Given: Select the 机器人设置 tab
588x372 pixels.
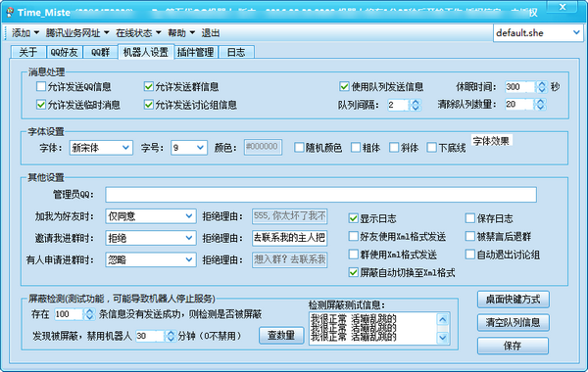Looking at the screenshot, I should [x=146, y=52].
